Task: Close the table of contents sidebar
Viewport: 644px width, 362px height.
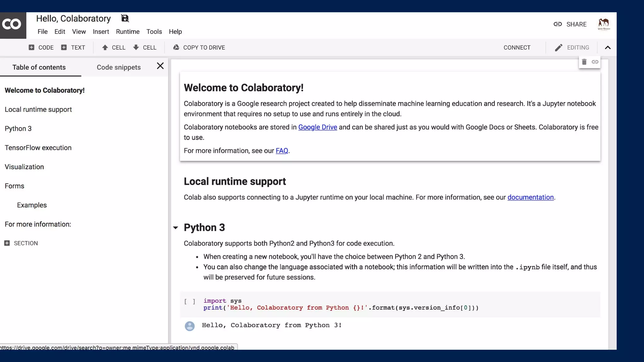Action: point(160,66)
